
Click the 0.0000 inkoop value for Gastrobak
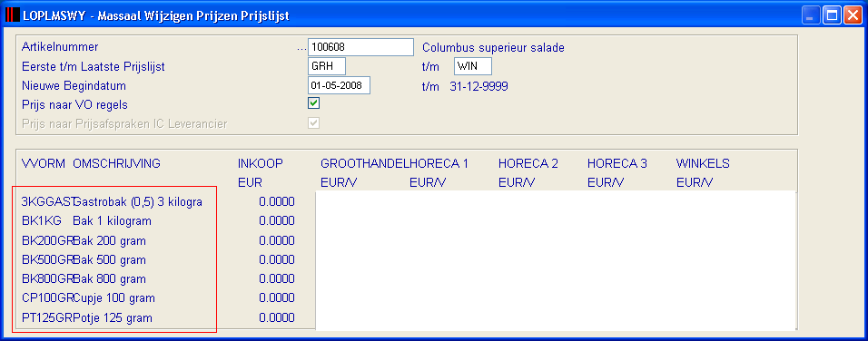(277, 201)
